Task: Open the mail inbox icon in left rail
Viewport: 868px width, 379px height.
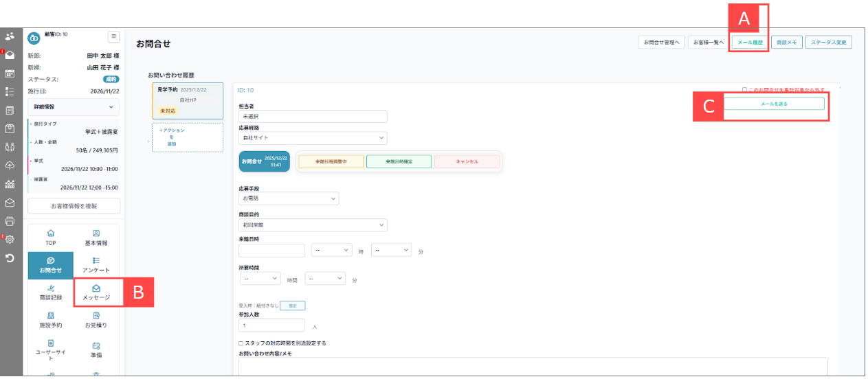Action: tap(10, 54)
